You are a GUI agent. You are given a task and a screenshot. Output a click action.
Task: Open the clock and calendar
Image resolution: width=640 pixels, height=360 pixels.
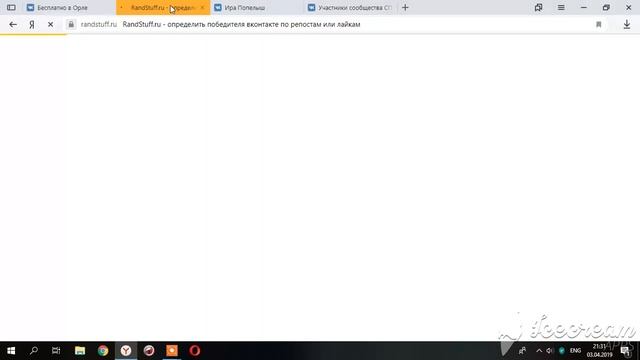[600, 351]
